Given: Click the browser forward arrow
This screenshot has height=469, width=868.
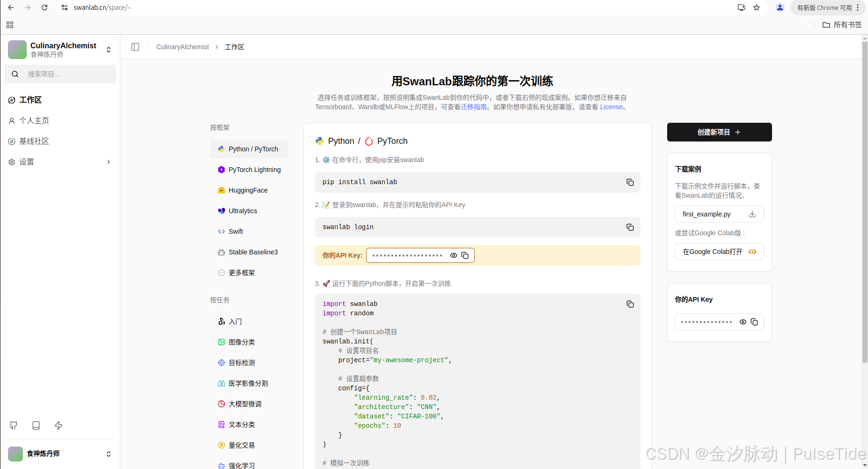Looking at the screenshot, I should pos(28,7).
